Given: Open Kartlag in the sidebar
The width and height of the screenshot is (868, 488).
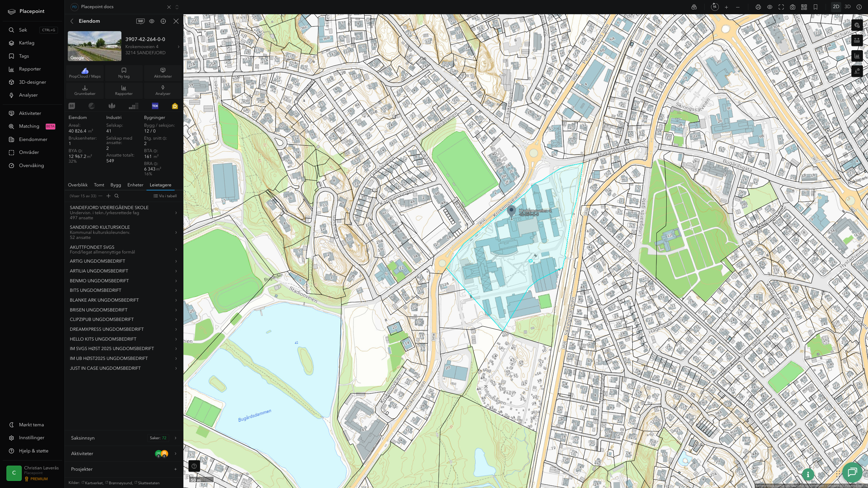Looking at the screenshot, I should click(26, 43).
